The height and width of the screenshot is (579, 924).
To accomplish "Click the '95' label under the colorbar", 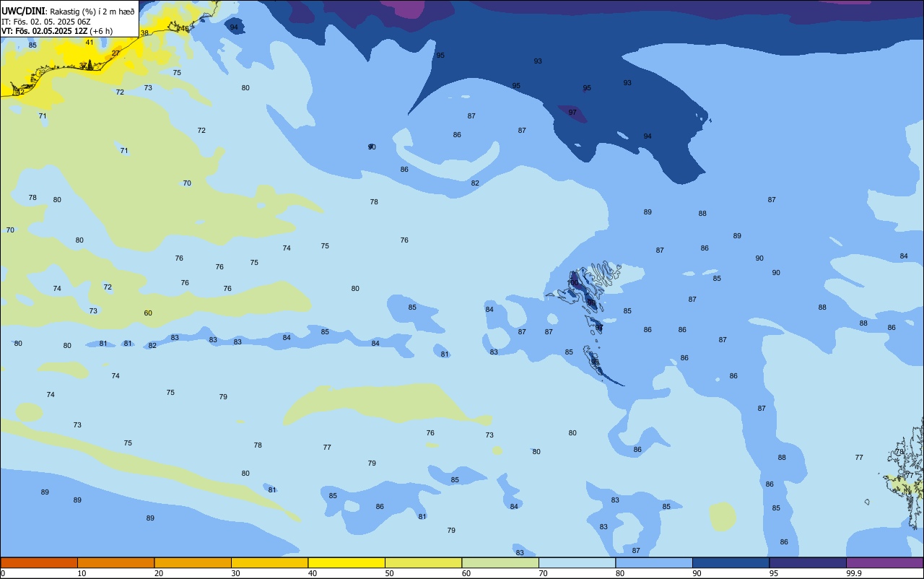I will [x=774, y=573].
